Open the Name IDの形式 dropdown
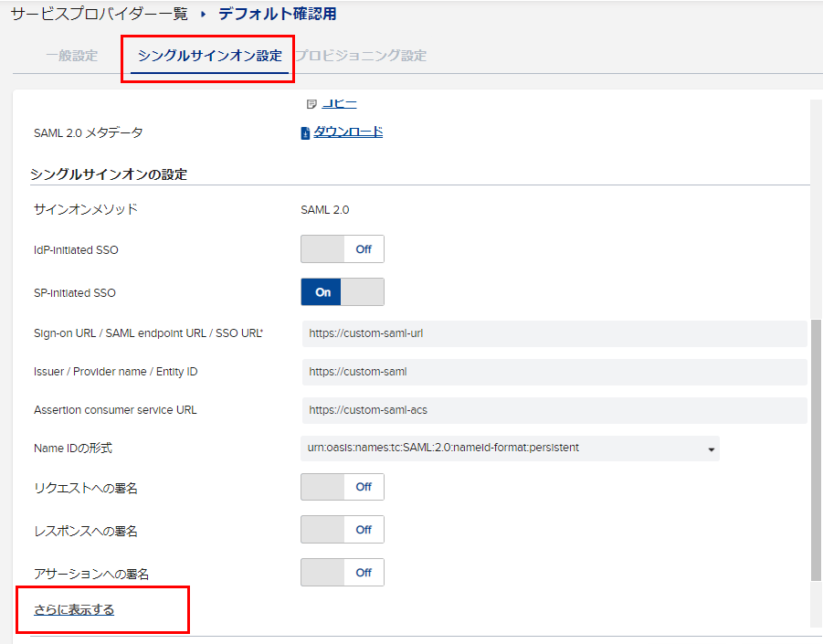 point(510,449)
